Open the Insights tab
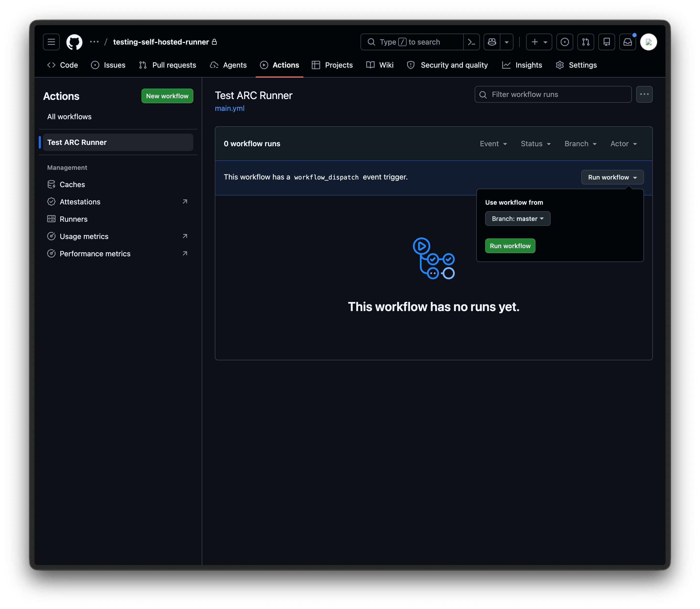The width and height of the screenshot is (700, 609). 522,65
